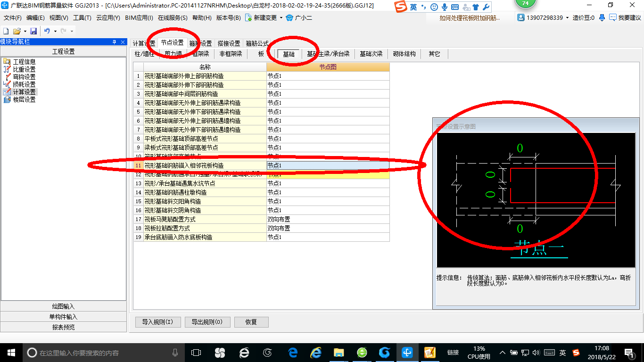This screenshot has height=362, width=644.
Task: Click the IME wrench settings icon
Action: click(487, 7)
